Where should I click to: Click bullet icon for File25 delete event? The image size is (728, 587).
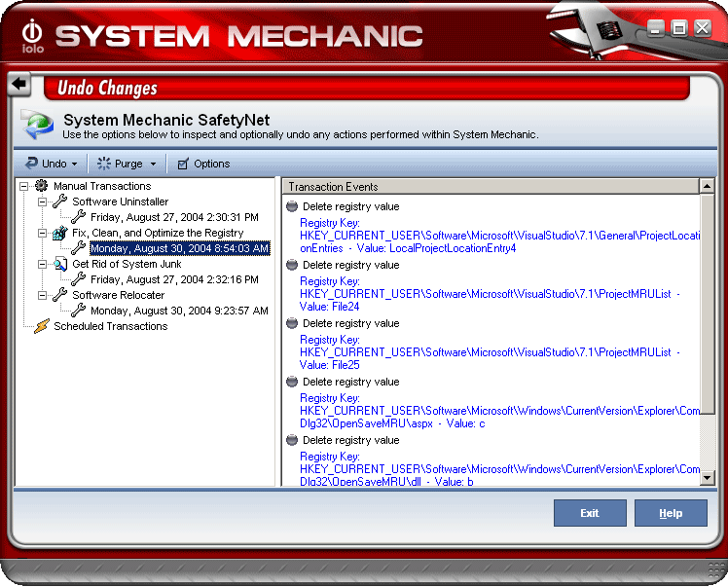click(x=292, y=323)
